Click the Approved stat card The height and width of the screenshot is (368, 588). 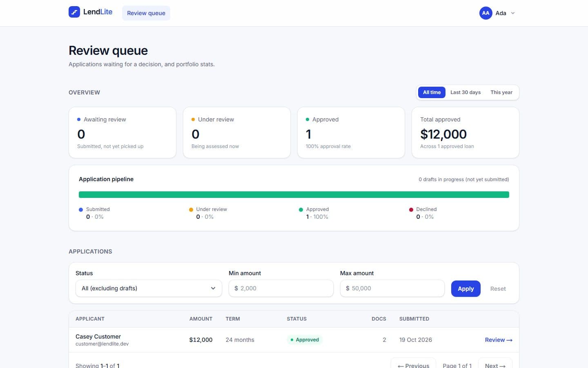(x=351, y=132)
